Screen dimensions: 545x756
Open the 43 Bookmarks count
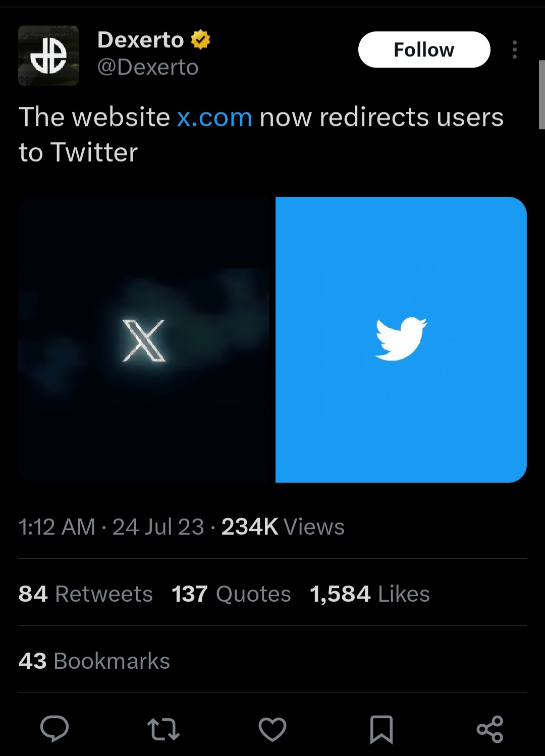tap(94, 661)
